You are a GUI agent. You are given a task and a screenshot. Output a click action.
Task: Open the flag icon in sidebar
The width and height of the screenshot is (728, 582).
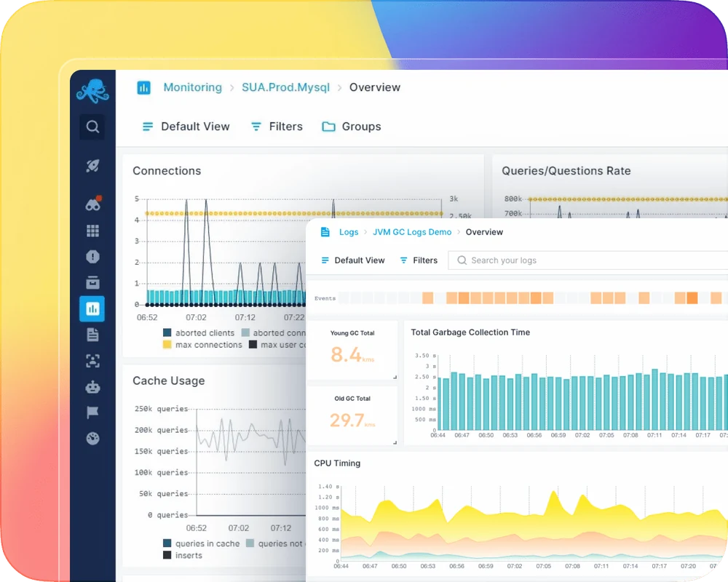(92, 412)
